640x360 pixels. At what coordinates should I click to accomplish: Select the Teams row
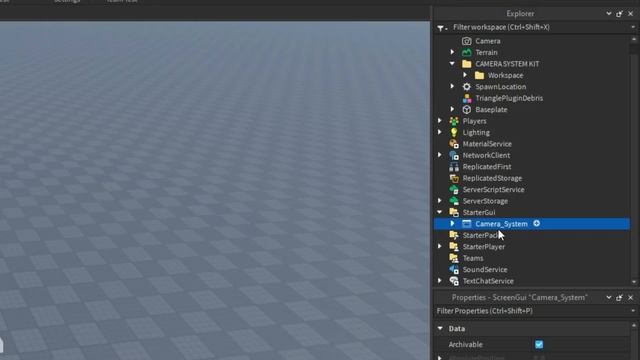click(x=532, y=258)
